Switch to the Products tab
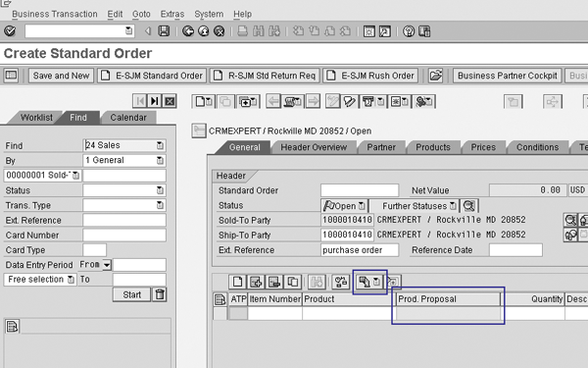Screen dimensions: 588x368 click(x=433, y=147)
